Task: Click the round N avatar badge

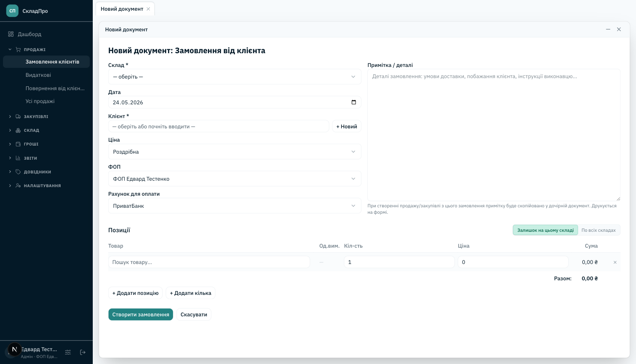Action: click(15, 349)
